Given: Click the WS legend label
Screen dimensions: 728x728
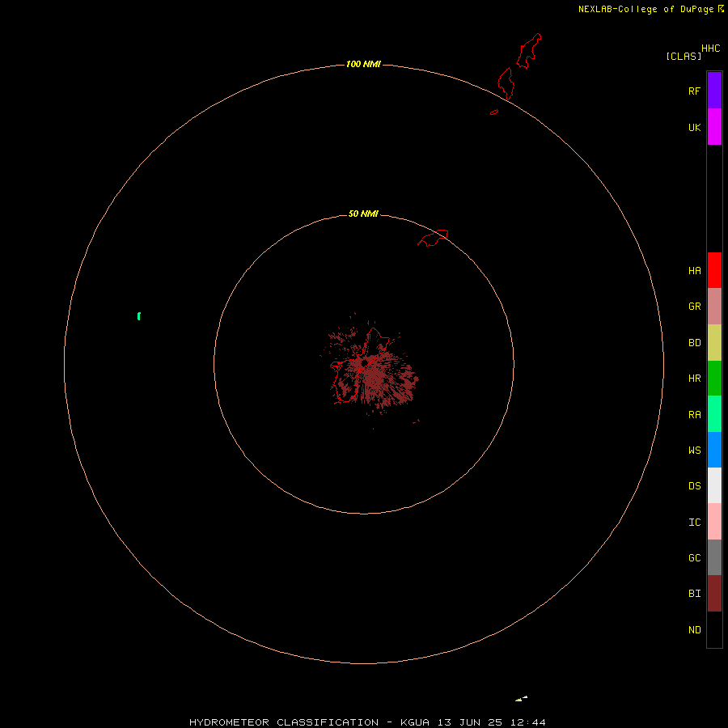Looking at the screenshot, I should tap(694, 451).
